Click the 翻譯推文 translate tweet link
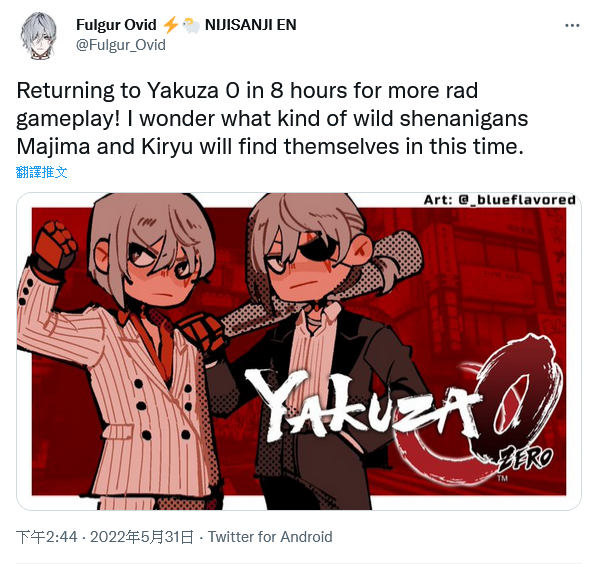 [x=42, y=172]
